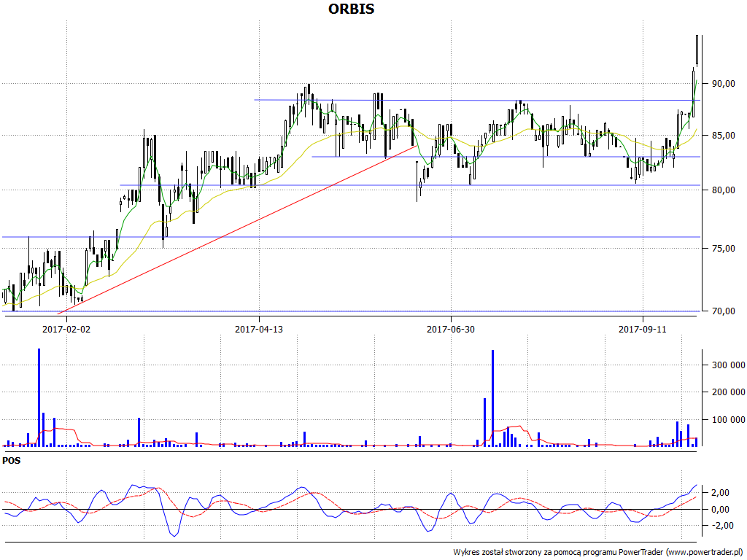Click the ORBIS chart title
This screenshot has height=560, width=747.
[x=351, y=9]
